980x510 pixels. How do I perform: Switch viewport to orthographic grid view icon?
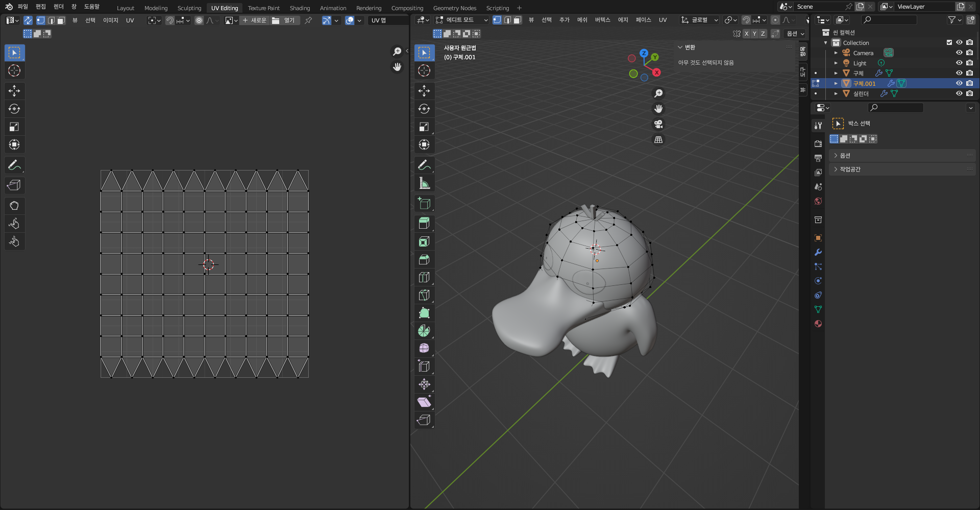(x=658, y=139)
